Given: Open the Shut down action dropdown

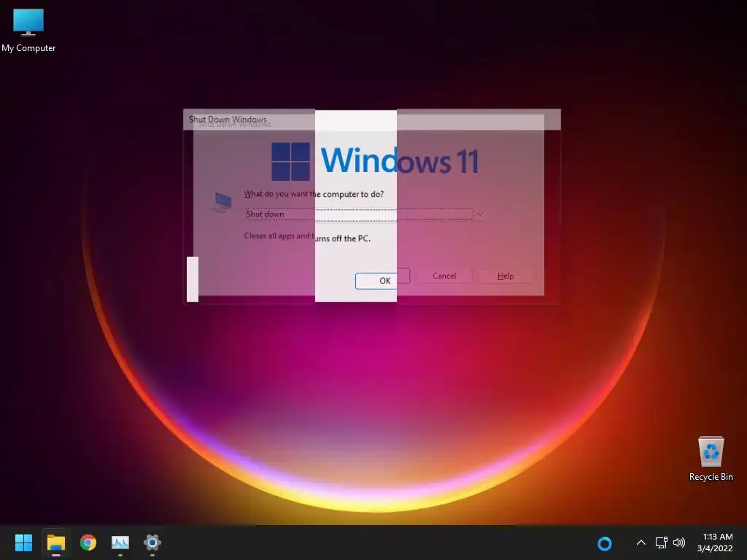Looking at the screenshot, I should coord(365,214).
